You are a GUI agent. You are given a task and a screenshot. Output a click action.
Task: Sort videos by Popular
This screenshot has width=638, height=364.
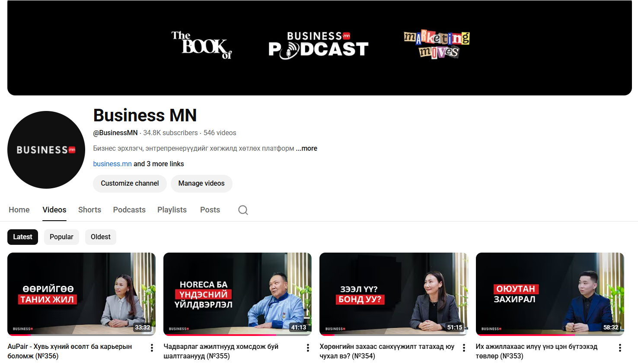click(x=61, y=237)
